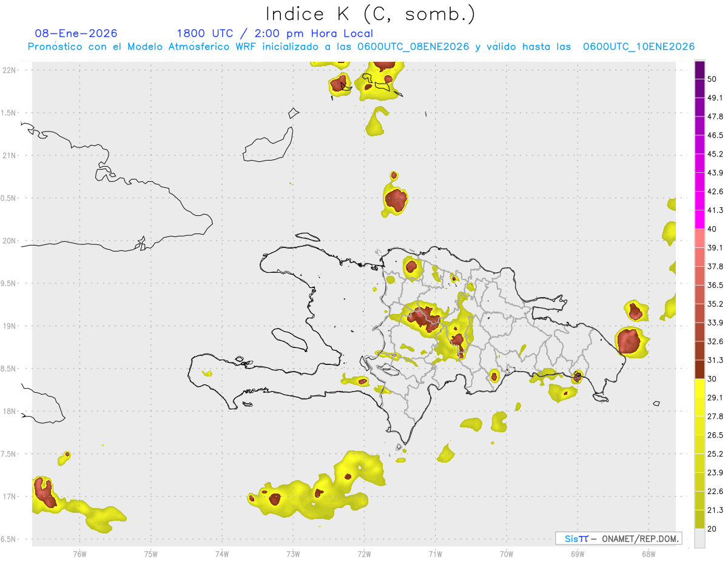This screenshot has width=728, height=562.
Task: Click the colorbar value '37.8'
Action: click(x=715, y=267)
